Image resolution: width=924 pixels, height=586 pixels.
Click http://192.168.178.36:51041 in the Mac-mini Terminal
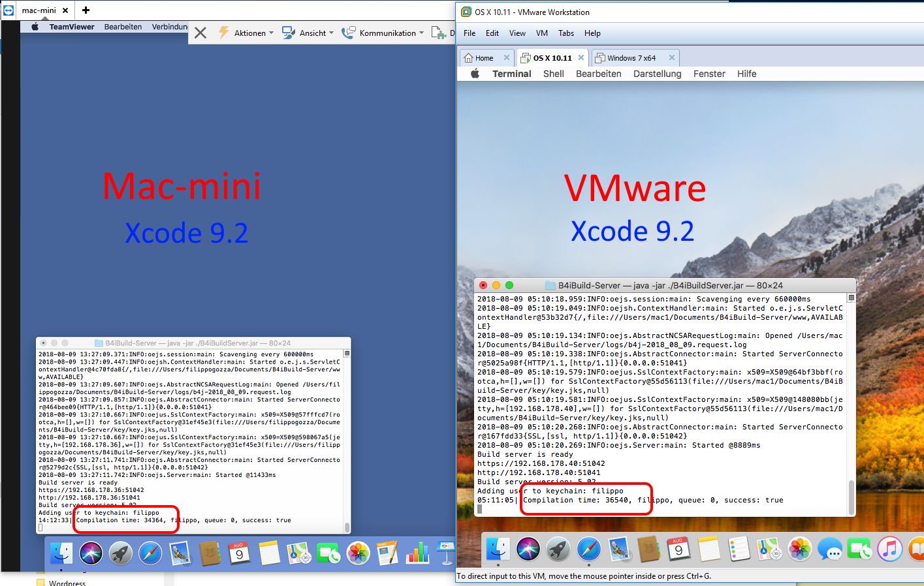[89, 497]
